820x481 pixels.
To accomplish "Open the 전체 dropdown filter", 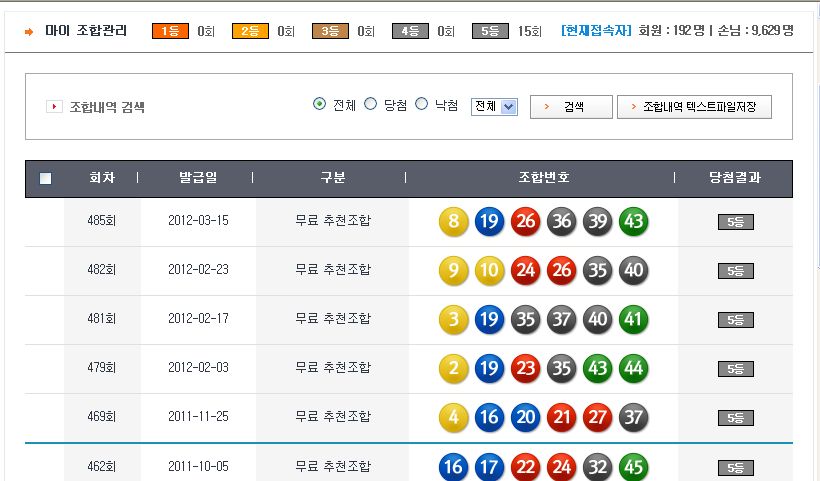I will click(x=494, y=107).
